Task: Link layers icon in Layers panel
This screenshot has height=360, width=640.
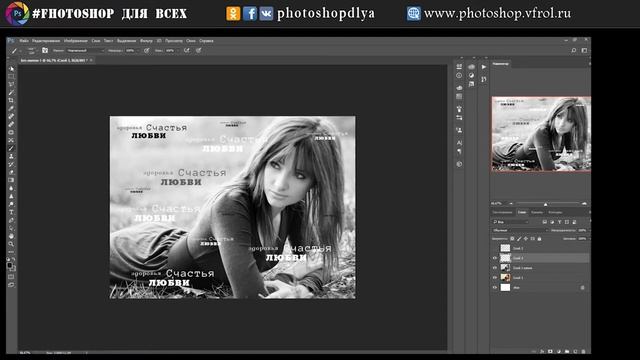Action: (534, 351)
